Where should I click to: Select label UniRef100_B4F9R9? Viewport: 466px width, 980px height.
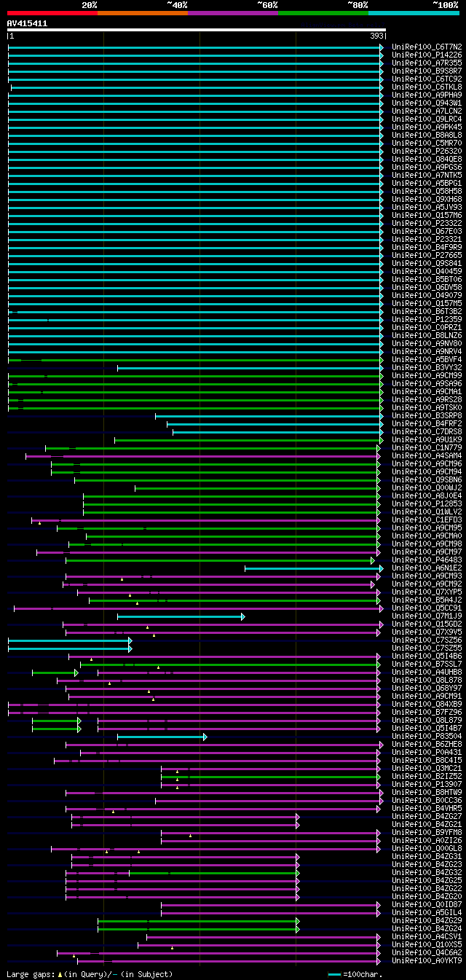click(427, 247)
